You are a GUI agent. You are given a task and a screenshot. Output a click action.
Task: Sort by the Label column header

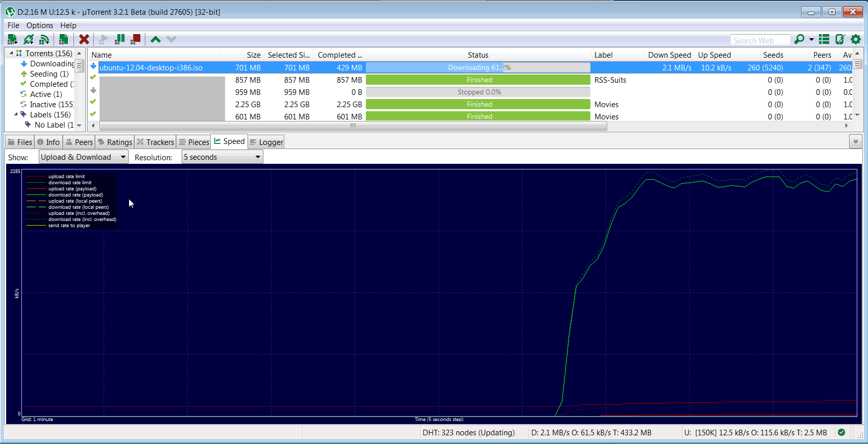(x=617, y=55)
